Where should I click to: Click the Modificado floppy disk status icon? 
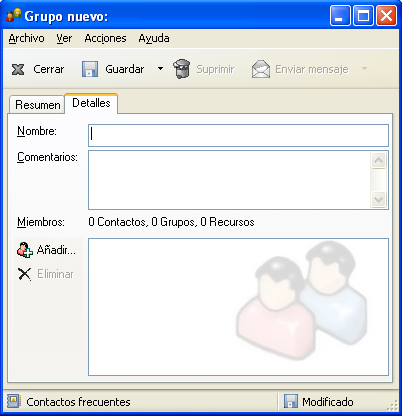point(291,401)
